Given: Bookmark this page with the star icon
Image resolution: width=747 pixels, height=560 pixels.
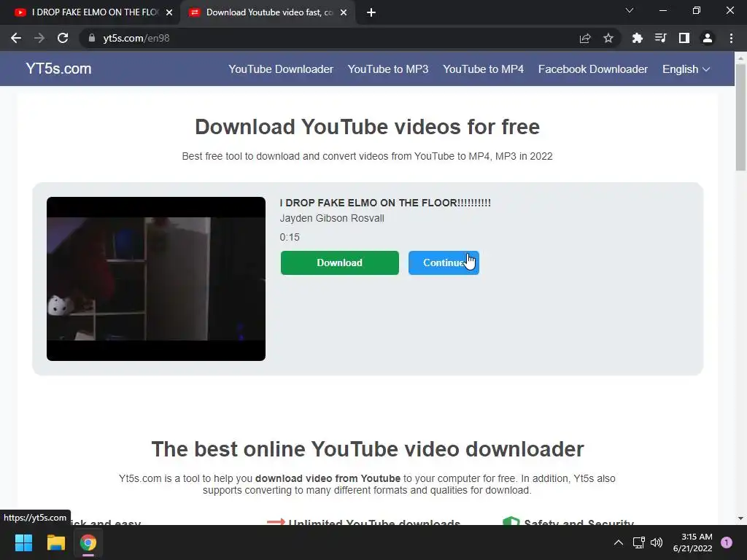Looking at the screenshot, I should tap(608, 38).
